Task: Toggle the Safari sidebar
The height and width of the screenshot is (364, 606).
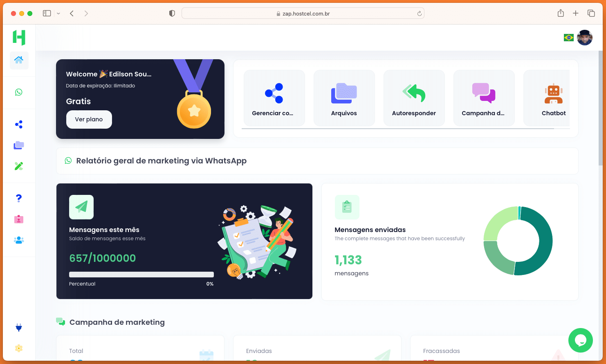Action: (47, 13)
